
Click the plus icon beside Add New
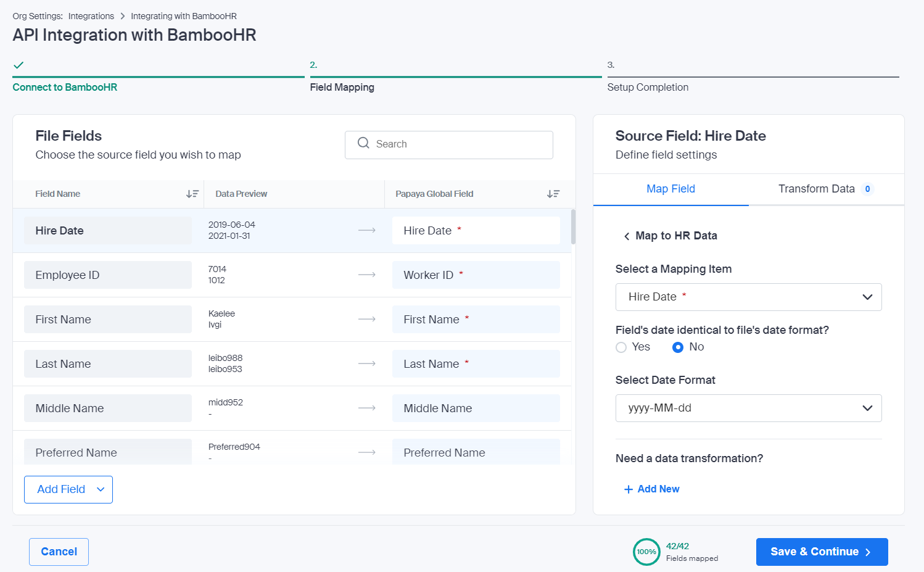[x=629, y=489]
